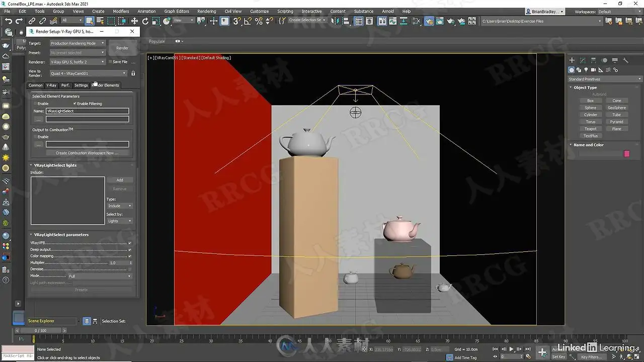Open the Standard Primitives category dropdown

605,79
